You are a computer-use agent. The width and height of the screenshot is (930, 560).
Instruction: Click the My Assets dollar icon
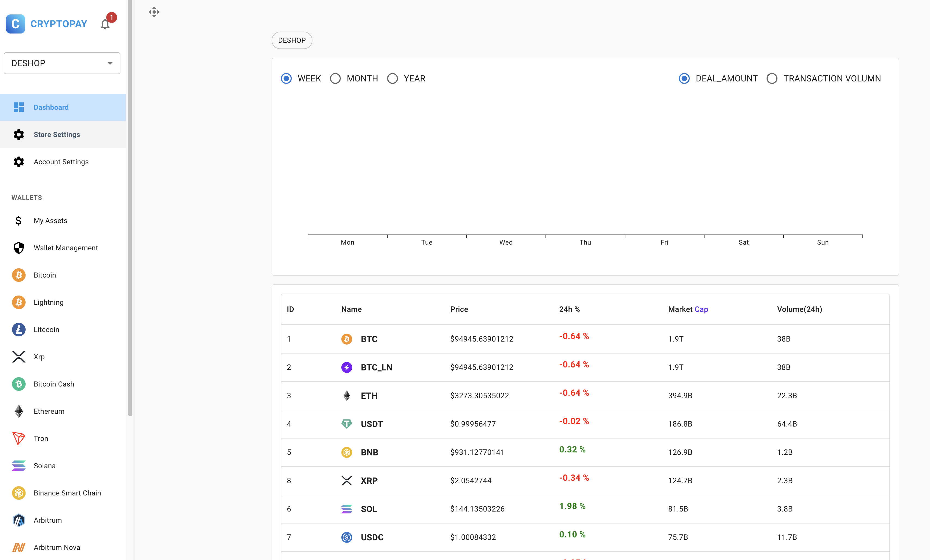[x=19, y=220]
